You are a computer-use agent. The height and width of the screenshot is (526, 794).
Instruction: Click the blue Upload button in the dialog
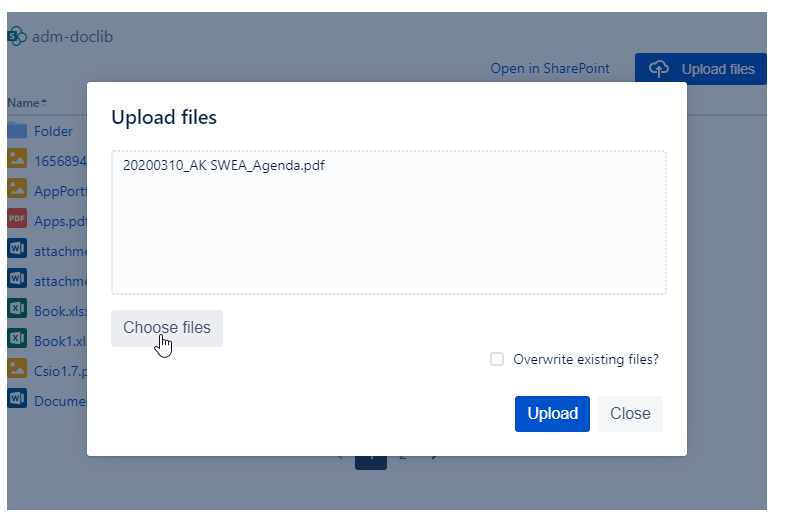point(552,414)
